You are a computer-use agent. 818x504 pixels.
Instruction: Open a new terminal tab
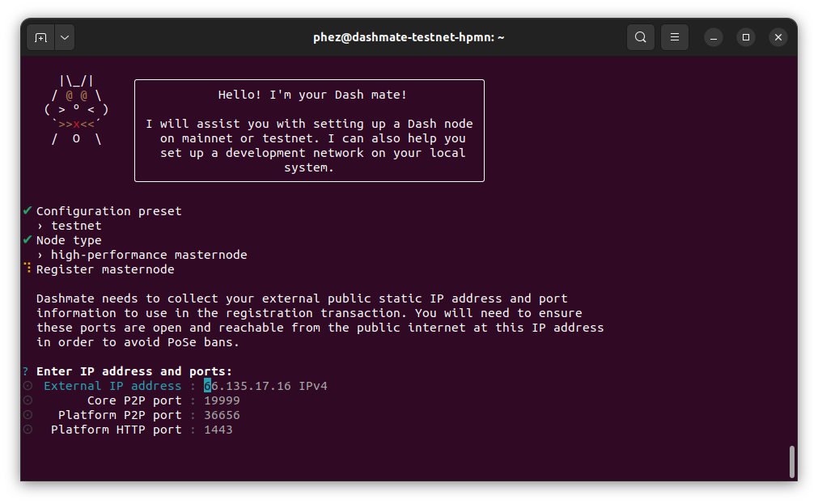point(40,37)
